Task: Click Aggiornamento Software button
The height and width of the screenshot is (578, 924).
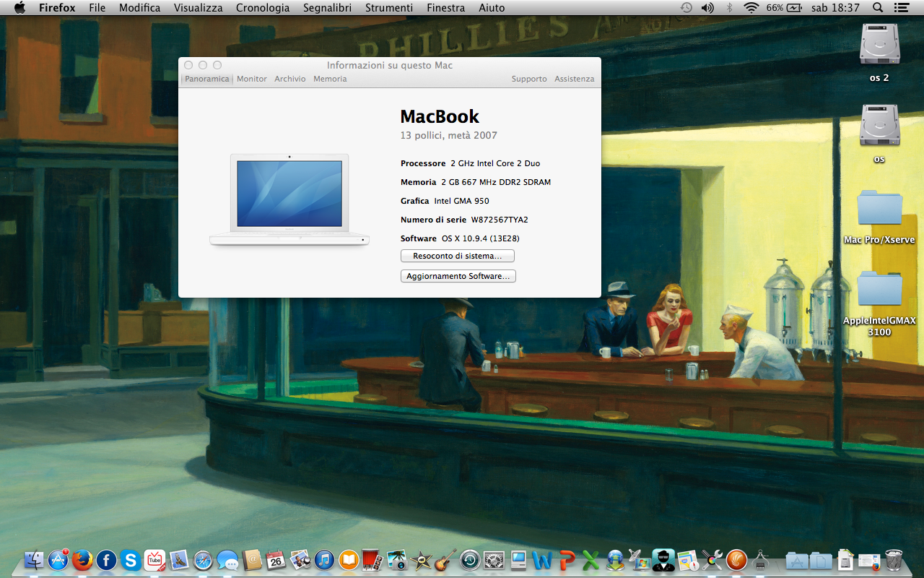Action: coord(458,276)
